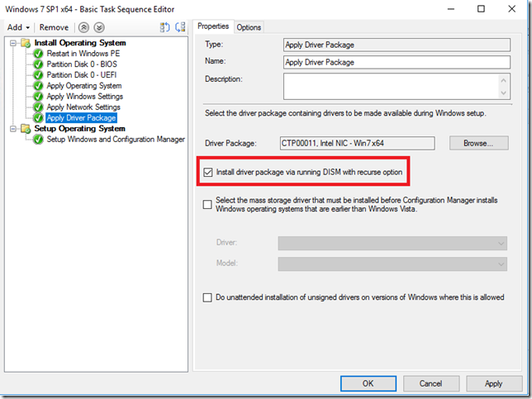Click green check icon for Apply Network Settings
This screenshot has height=399, width=532.
click(38, 107)
